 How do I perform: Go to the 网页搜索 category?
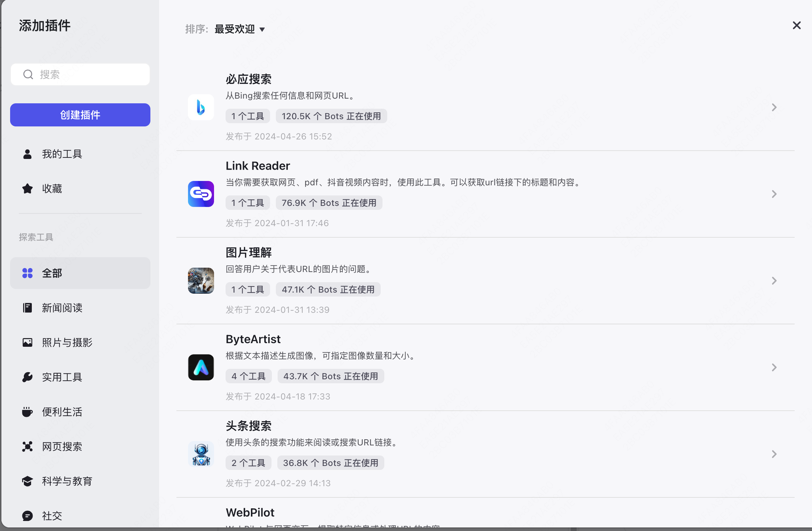click(62, 447)
